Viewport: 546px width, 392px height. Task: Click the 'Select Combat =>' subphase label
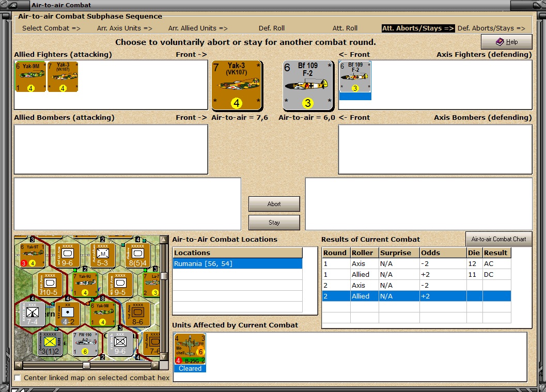tap(51, 28)
